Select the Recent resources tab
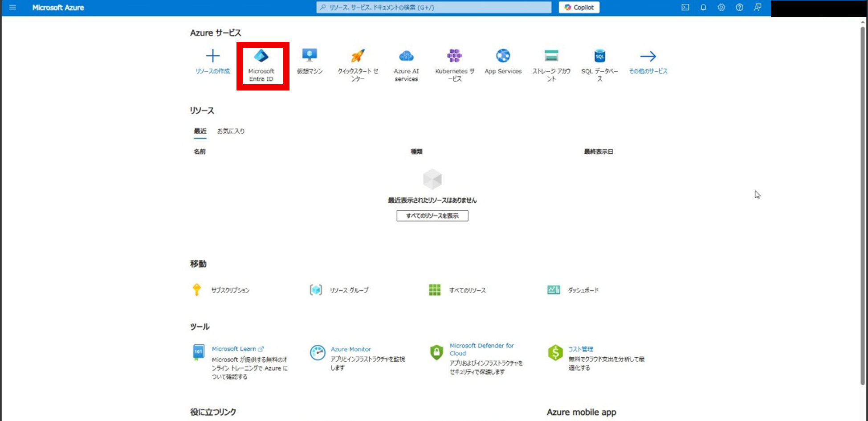The height and width of the screenshot is (421, 868). coord(200,131)
